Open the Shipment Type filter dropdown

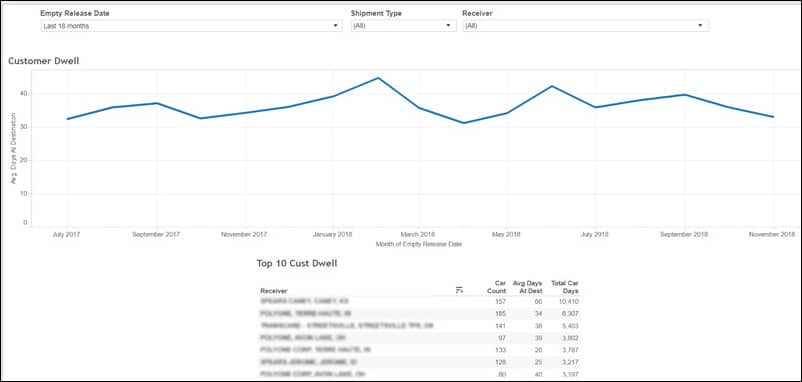point(404,26)
